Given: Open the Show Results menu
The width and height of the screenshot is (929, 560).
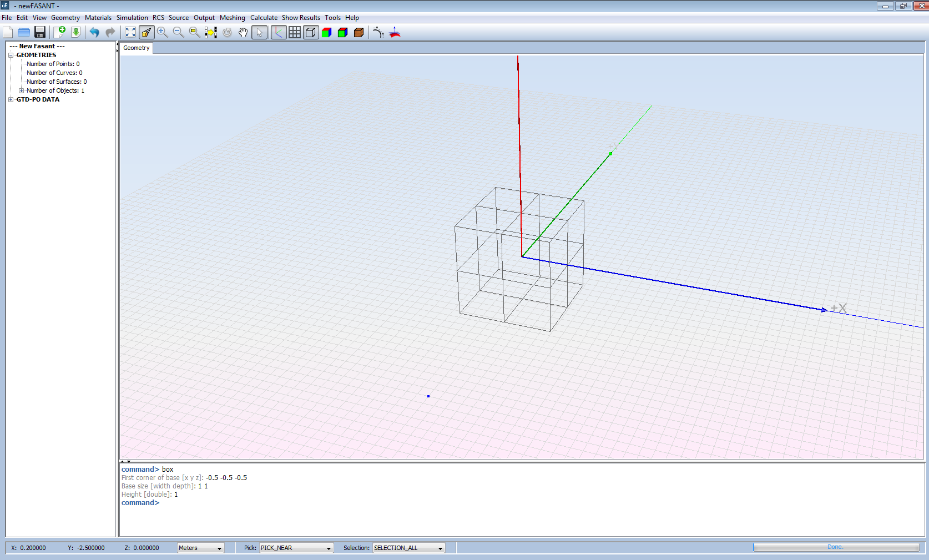Looking at the screenshot, I should tap(301, 18).
